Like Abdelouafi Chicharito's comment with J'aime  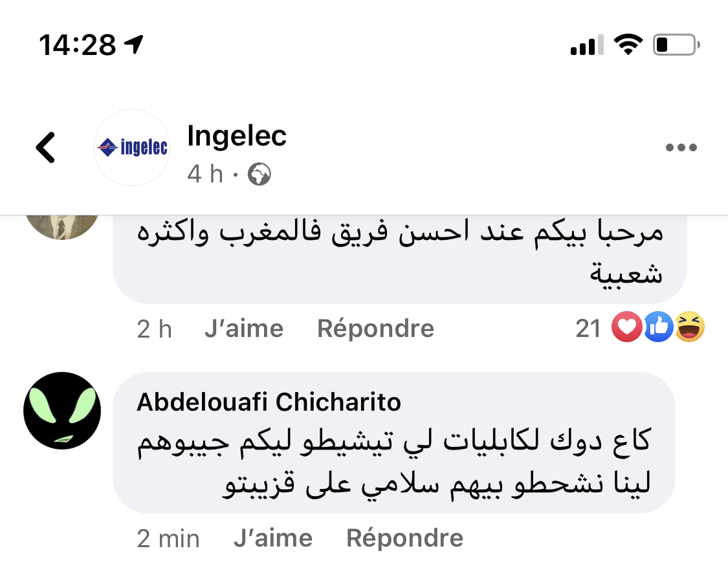pos(273,538)
